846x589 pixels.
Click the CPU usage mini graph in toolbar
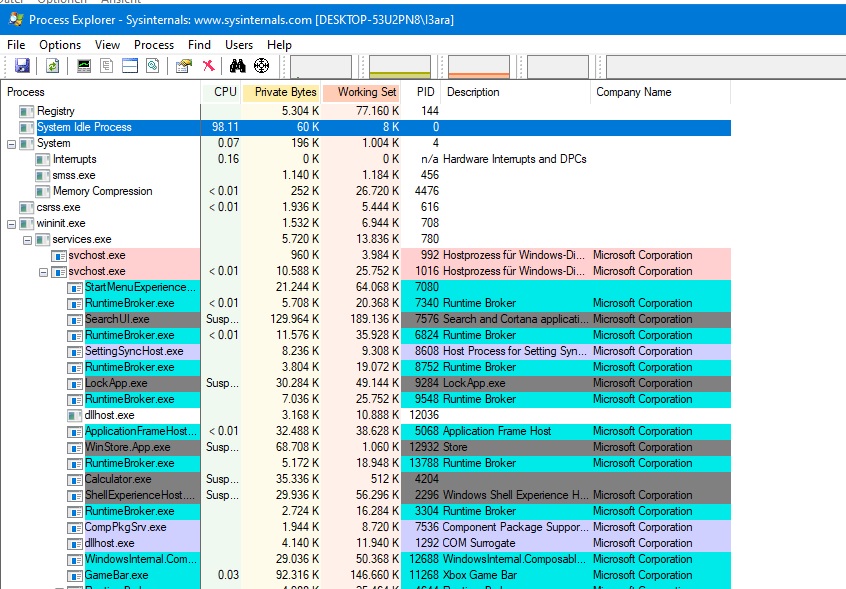321,67
